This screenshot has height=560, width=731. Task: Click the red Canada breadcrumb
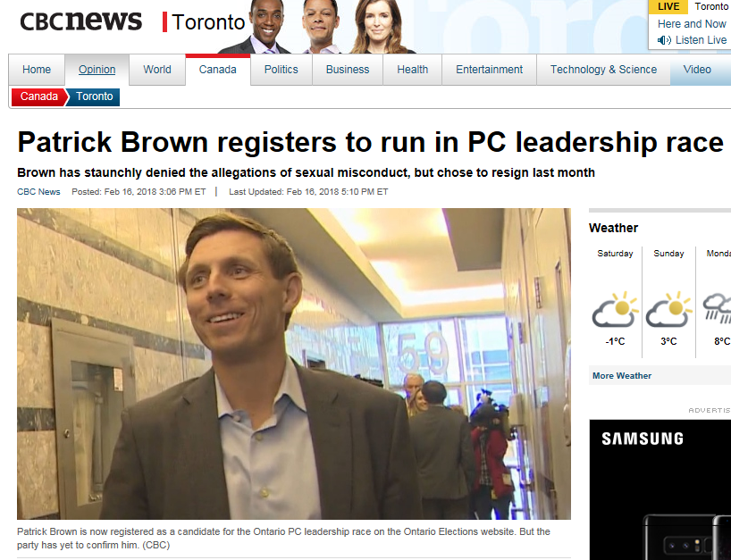[39, 96]
